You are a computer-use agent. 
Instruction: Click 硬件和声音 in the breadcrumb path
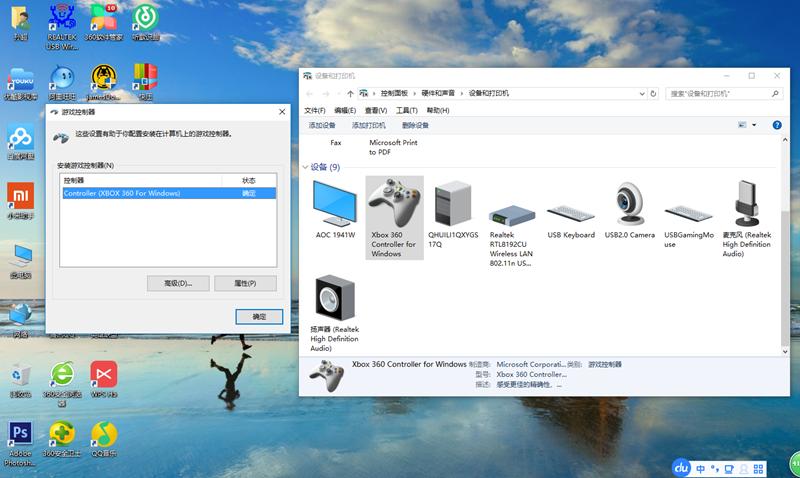(438, 93)
